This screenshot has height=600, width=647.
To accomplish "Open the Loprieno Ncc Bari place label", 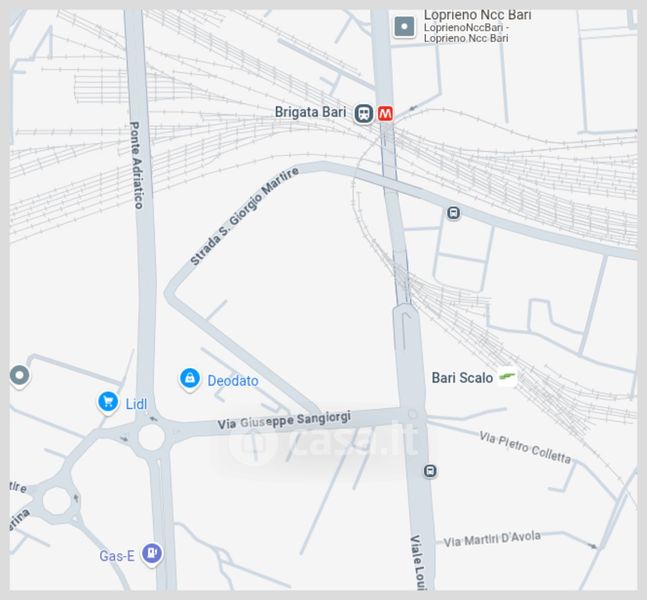I will click(x=477, y=27).
